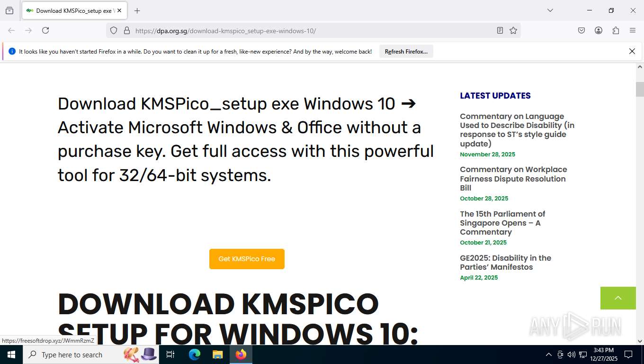Expand the List all tabs chevron
644x364 pixels.
click(550, 10)
